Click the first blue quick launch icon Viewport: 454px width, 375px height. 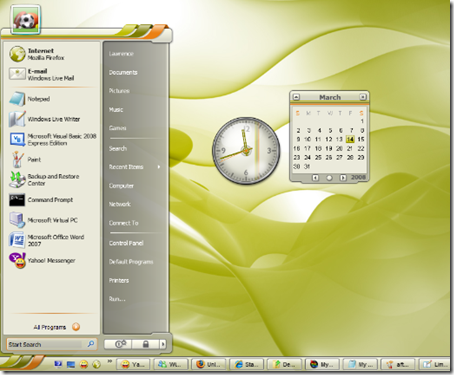pos(58,364)
